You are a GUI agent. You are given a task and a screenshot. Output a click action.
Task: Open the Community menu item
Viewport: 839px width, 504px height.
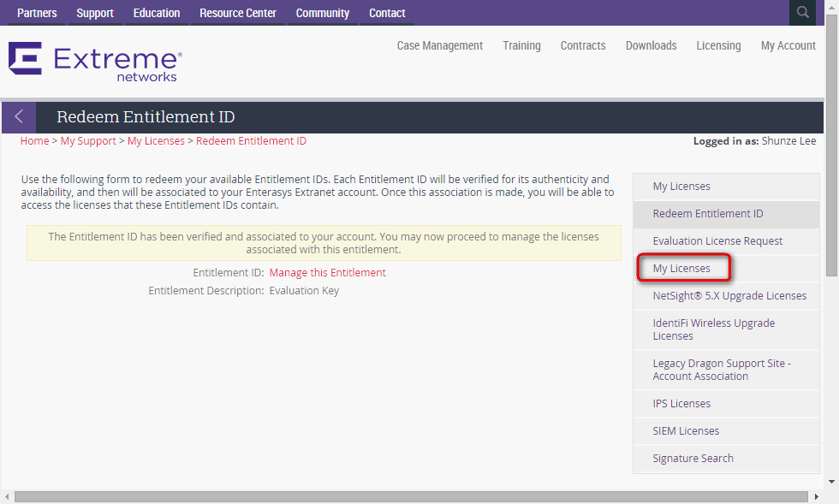click(x=322, y=13)
